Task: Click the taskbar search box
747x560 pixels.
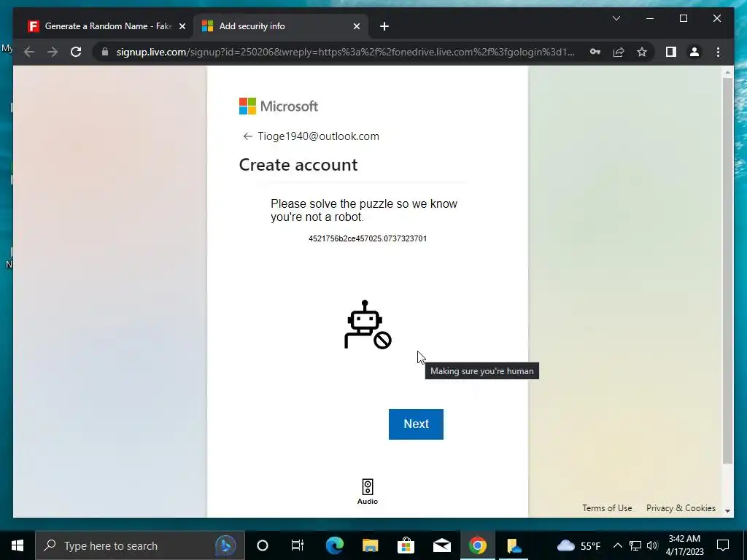Action: pos(139,545)
